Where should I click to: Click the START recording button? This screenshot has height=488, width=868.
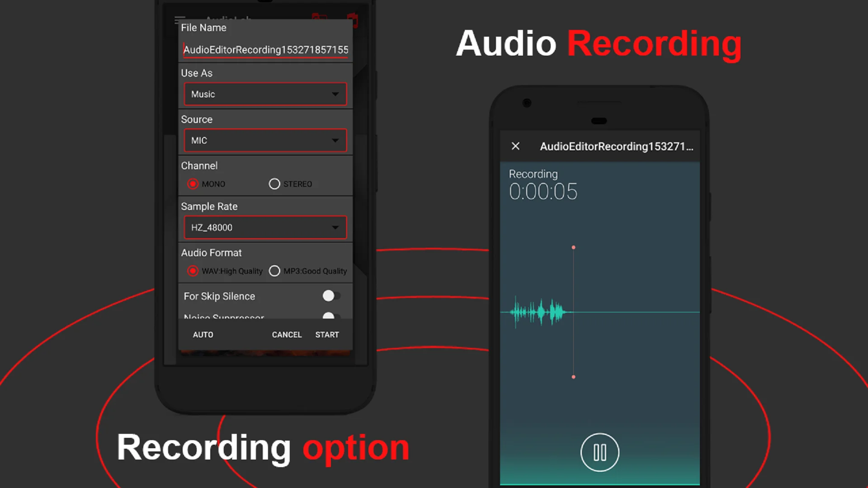(327, 334)
